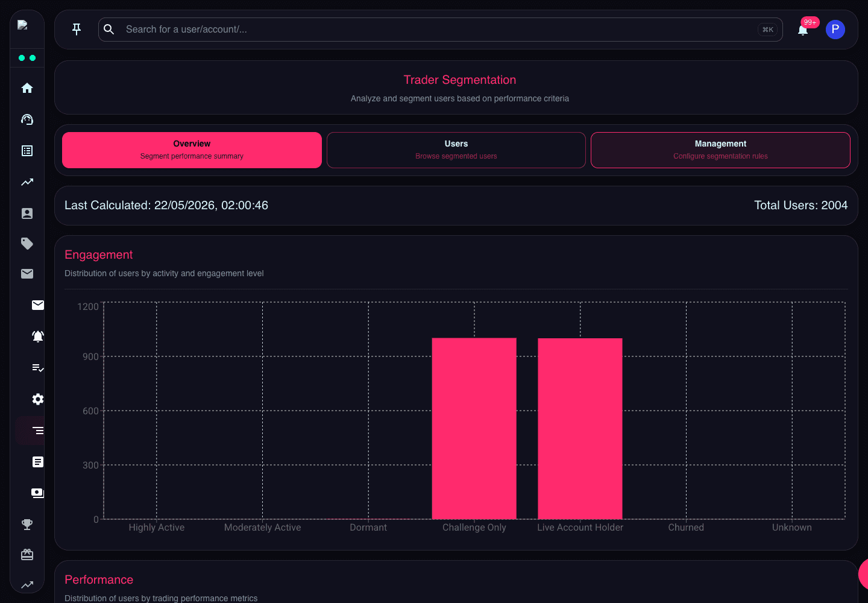Click the Unknown axis label

coord(792,528)
